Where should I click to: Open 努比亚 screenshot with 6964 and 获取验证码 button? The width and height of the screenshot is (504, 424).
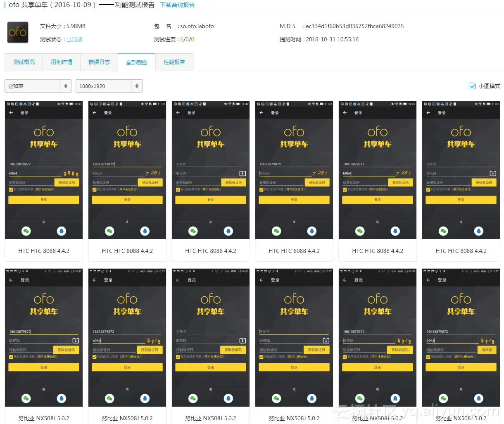127,337
